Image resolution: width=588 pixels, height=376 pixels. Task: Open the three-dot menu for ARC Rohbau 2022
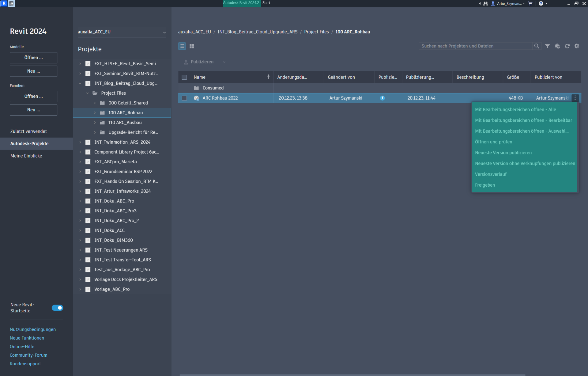tap(575, 98)
